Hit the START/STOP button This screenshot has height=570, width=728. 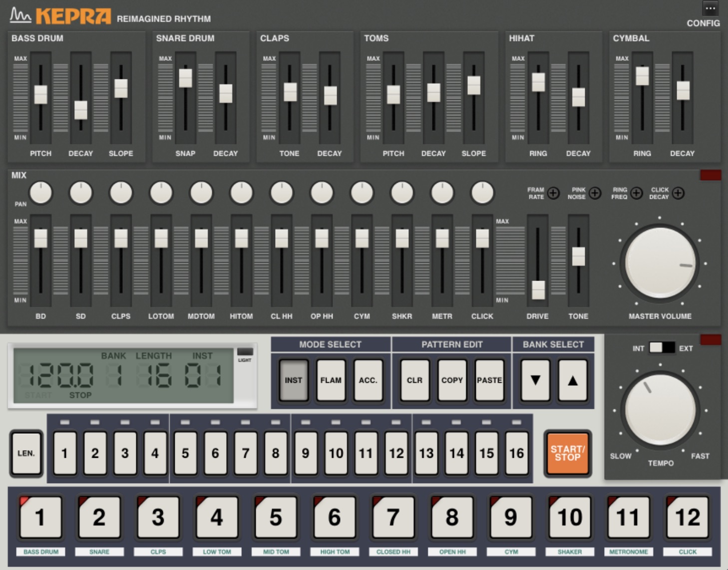click(x=567, y=453)
